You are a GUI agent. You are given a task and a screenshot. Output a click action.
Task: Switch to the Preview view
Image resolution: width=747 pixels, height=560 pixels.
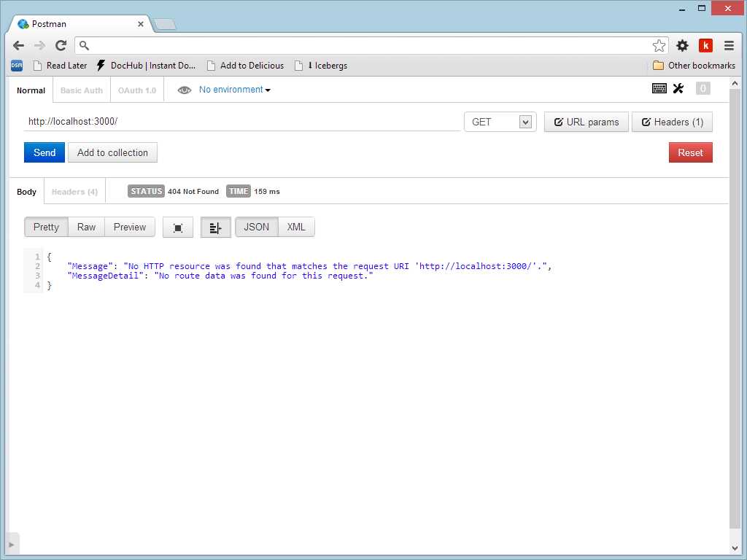click(x=130, y=227)
